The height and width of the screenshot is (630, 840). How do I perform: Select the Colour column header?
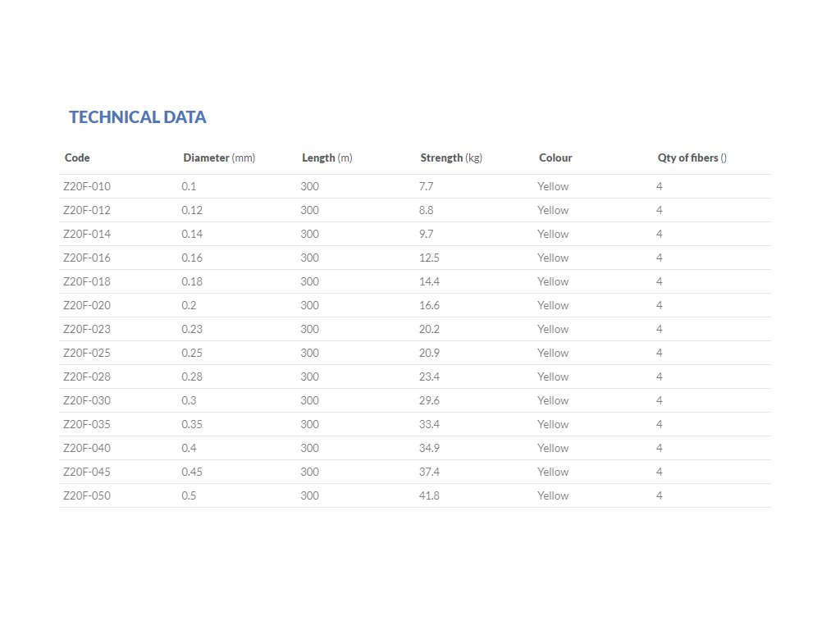click(555, 157)
